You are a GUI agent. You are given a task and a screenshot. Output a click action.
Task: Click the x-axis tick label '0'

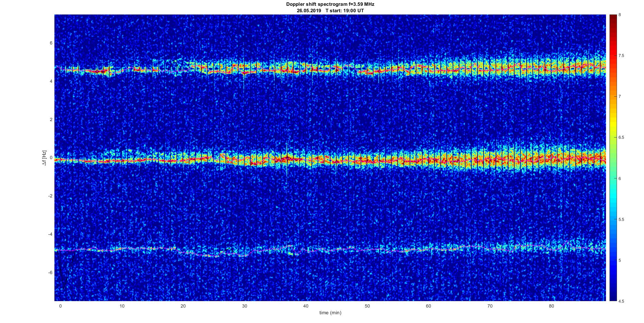(x=60, y=306)
